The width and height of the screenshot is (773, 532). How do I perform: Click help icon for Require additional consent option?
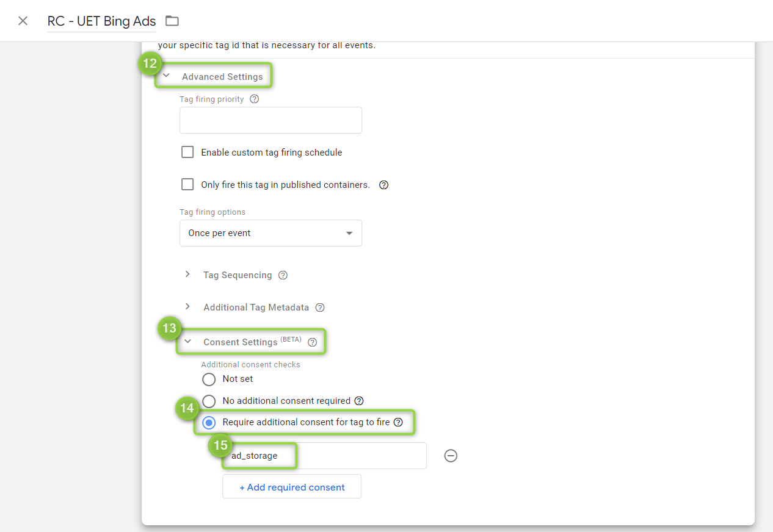pyautogui.click(x=398, y=422)
